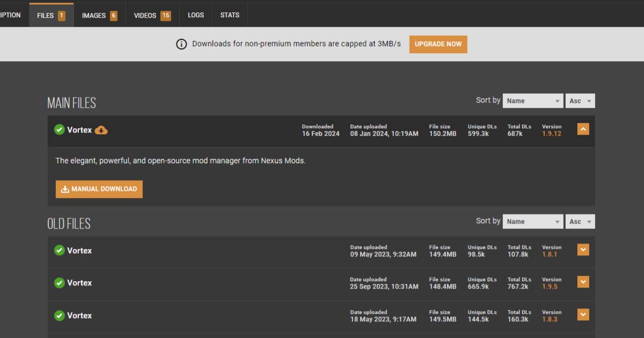The height and width of the screenshot is (338, 644).
Task: Click the file description mentioning Nexus Mods
Action: coord(180,160)
